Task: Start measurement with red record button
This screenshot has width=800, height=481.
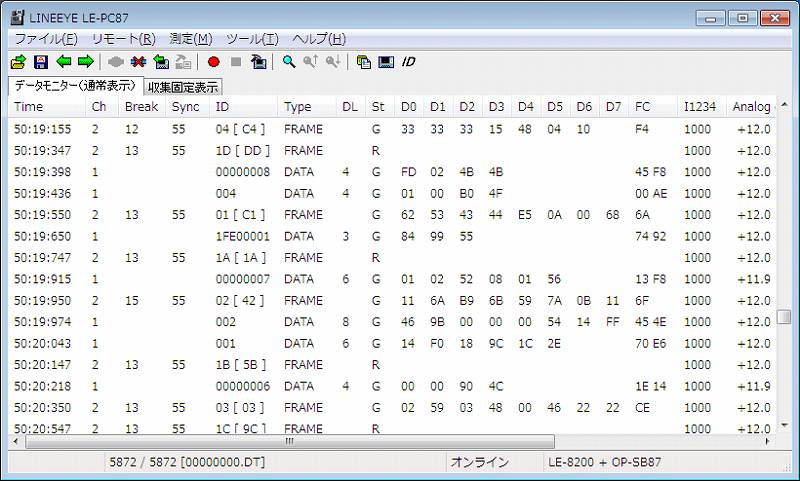Action: pos(213,62)
